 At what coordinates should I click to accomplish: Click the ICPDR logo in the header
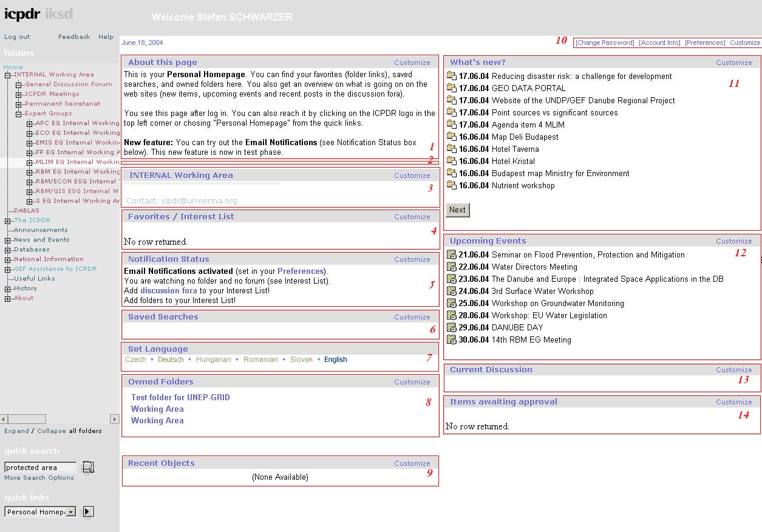tap(23, 15)
